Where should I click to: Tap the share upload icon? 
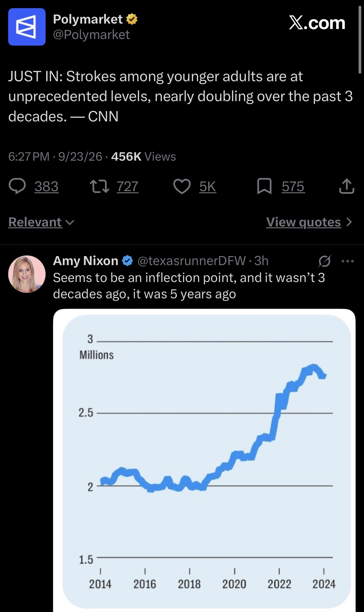tap(346, 186)
